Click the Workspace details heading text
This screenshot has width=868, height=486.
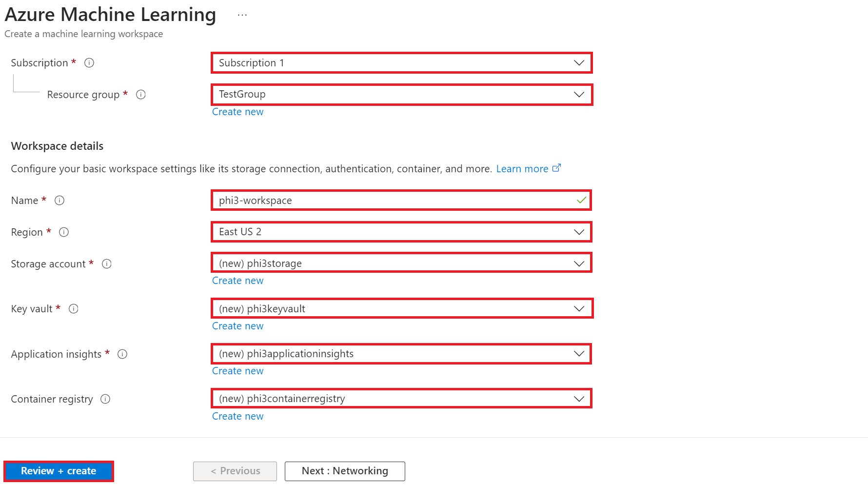pyautogui.click(x=57, y=146)
